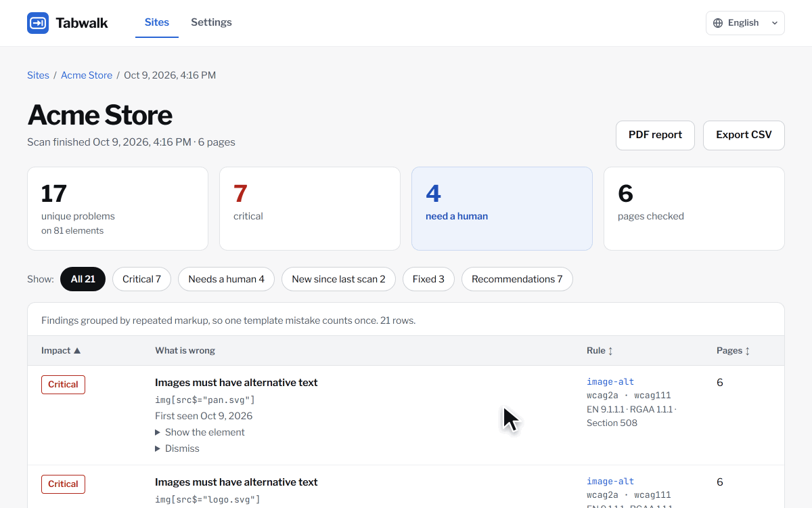The height and width of the screenshot is (508, 812).
Task: Expand the Dismiss disclosure for pan.svg
Action: 177,448
